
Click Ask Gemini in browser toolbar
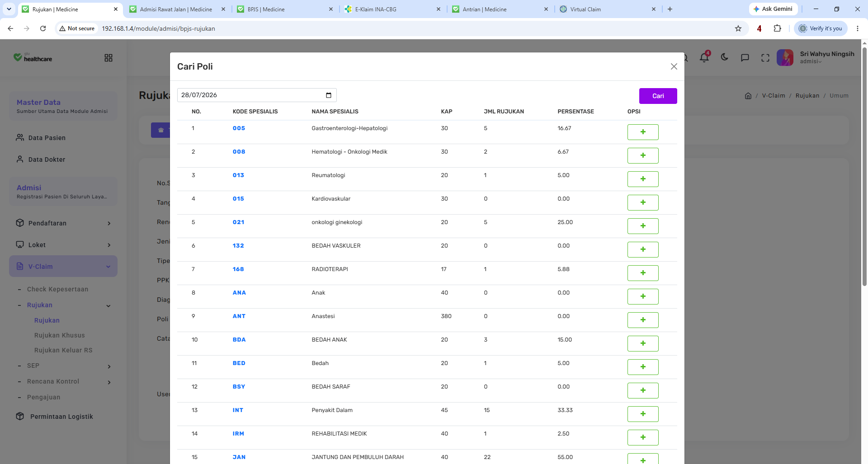[773, 9]
